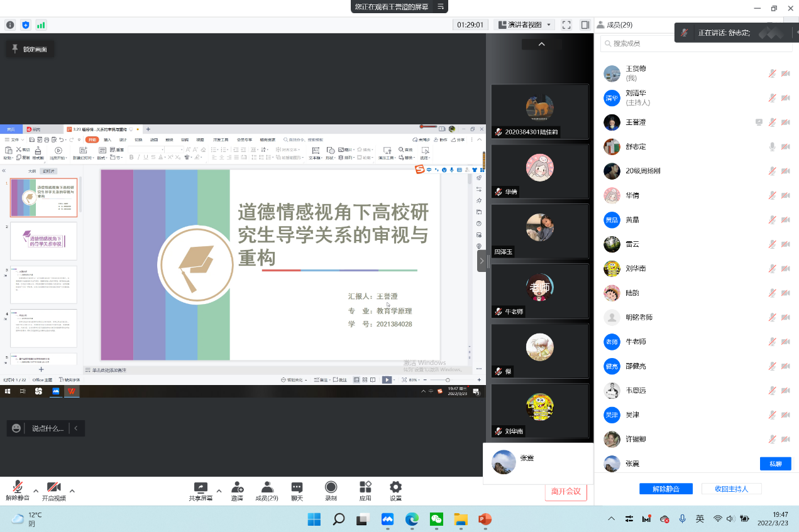Click the 离开会议 leave button
The image size is (799, 532).
(566, 492)
